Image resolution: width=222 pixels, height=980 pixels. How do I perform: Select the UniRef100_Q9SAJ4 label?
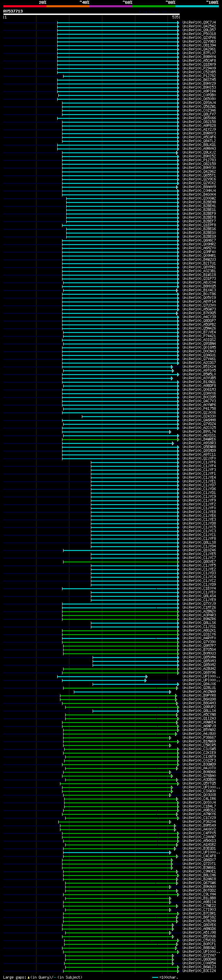click(x=199, y=103)
